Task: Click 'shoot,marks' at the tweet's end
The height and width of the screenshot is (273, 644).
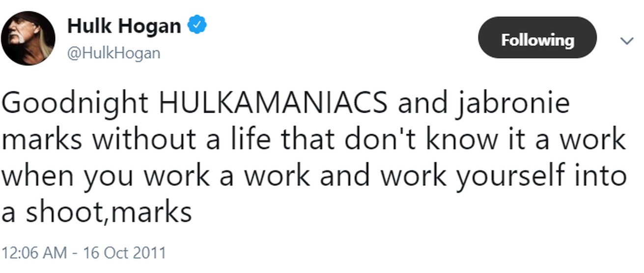Action: (109, 212)
